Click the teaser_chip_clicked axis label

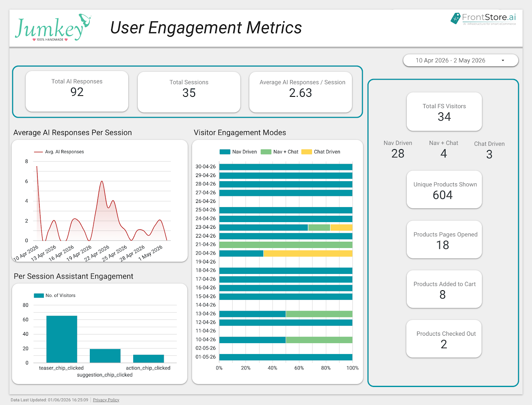[x=61, y=368]
